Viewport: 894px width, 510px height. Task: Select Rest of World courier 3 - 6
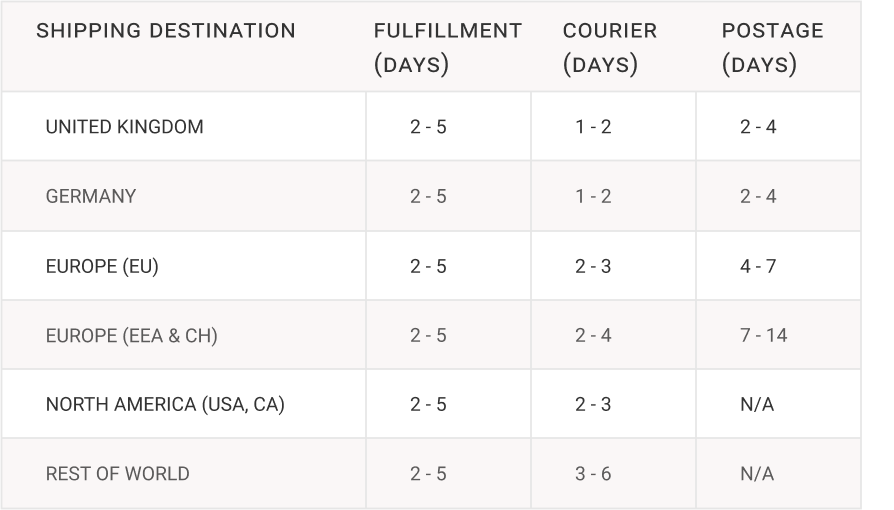point(593,473)
